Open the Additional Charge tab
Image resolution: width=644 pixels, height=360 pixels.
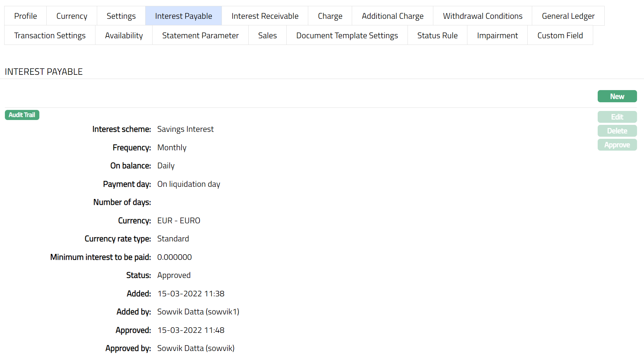[x=393, y=16]
